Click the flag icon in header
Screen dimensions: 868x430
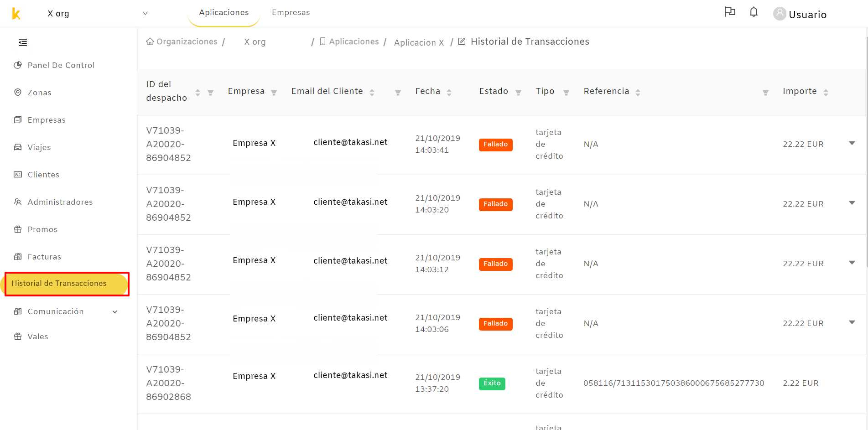click(x=730, y=12)
